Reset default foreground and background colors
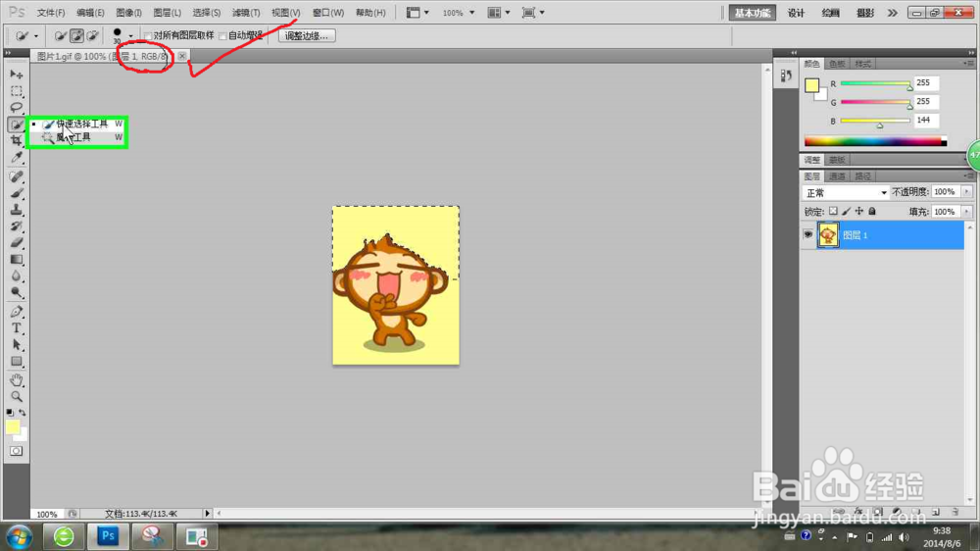The width and height of the screenshot is (980, 551). point(10,413)
